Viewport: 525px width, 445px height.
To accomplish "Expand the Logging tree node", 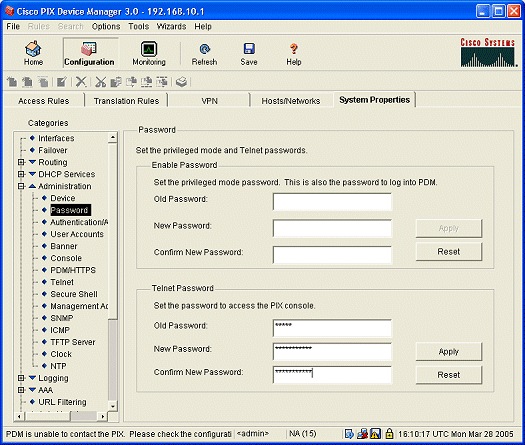I will click(21, 378).
